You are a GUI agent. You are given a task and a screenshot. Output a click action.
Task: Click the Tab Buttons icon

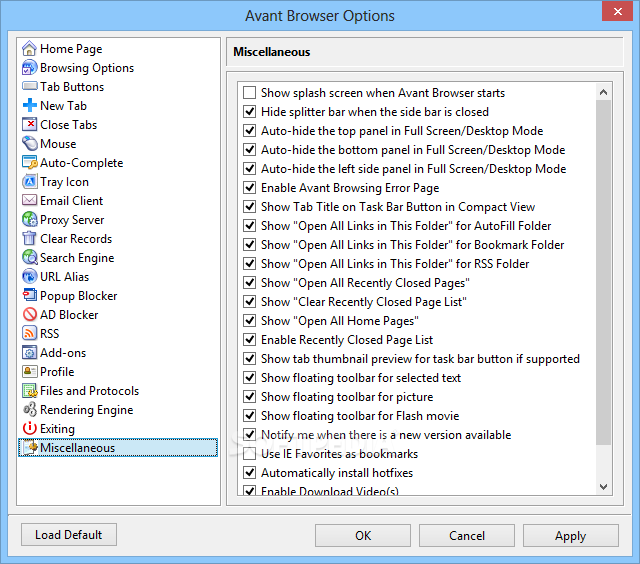29,87
